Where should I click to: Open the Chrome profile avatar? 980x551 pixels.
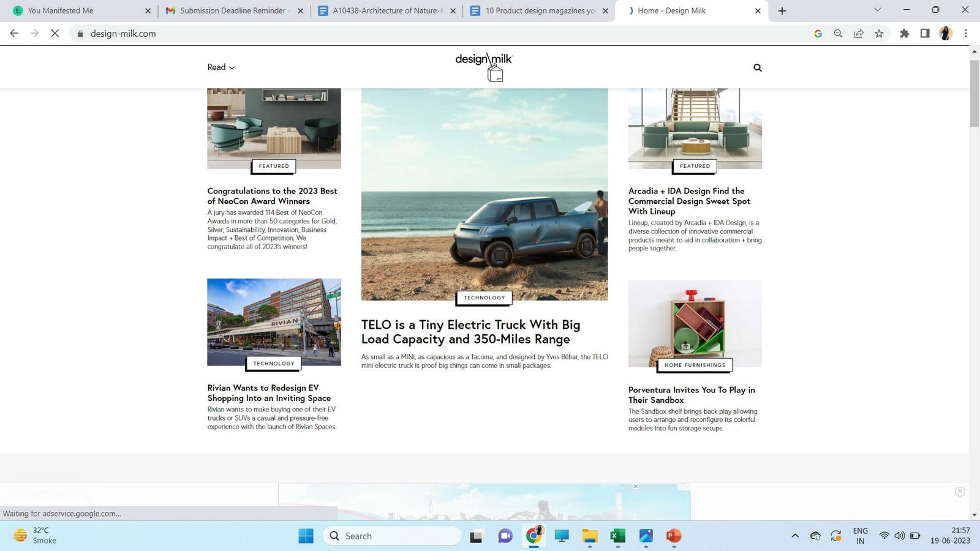pyautogui.click(x=946, y=34)
